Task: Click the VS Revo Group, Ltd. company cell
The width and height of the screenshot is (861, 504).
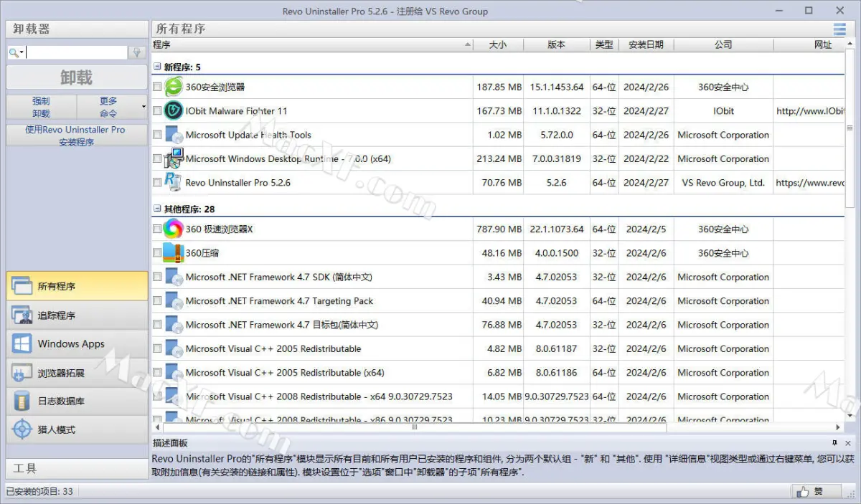Action: 723,183
